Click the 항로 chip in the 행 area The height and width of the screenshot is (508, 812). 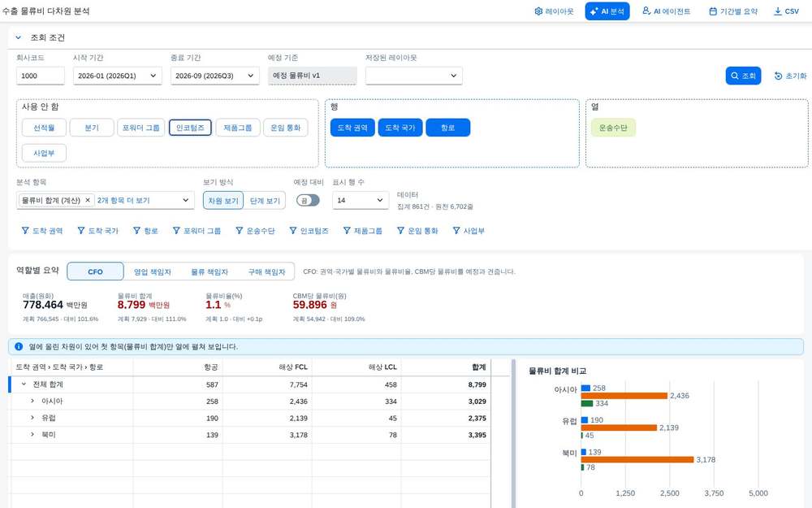[x=448, y=128]
